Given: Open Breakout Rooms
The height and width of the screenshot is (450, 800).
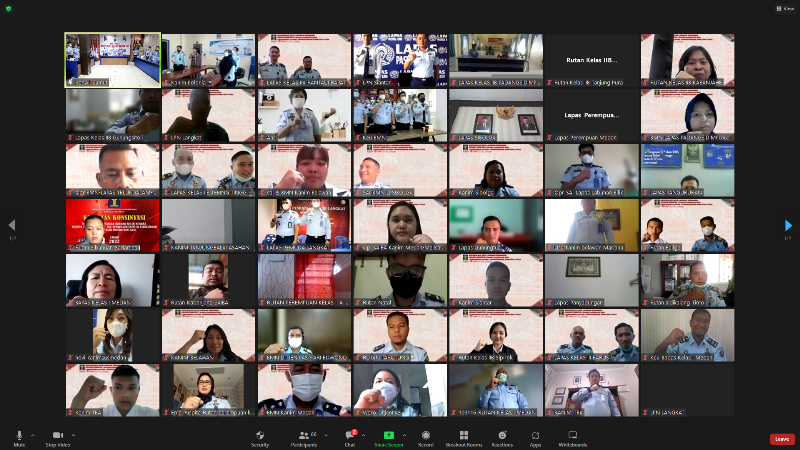Looking at the screenshot, I should coord(463,436).
